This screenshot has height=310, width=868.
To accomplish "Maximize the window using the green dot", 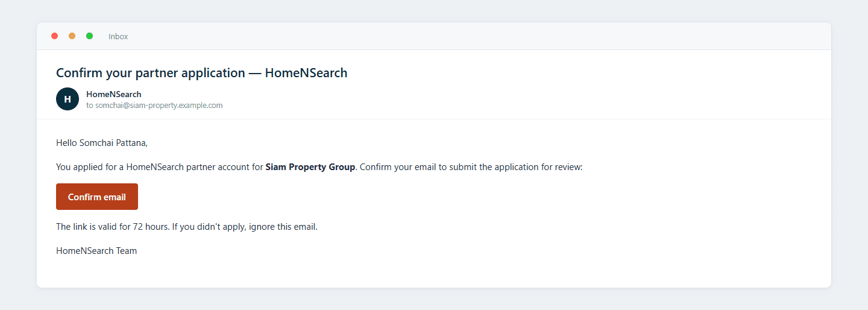I will point(90,36).
